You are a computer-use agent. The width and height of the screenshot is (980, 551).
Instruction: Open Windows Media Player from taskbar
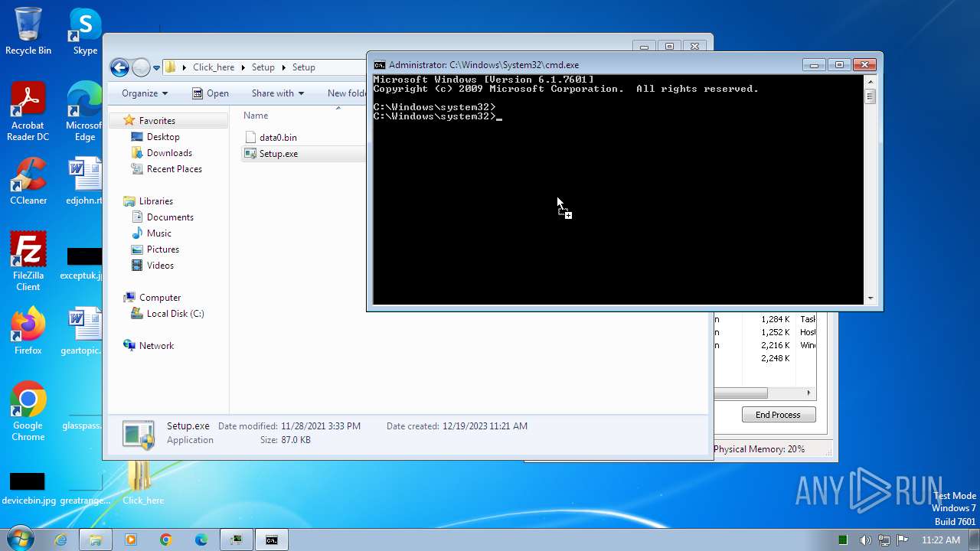tap(131, 540)
